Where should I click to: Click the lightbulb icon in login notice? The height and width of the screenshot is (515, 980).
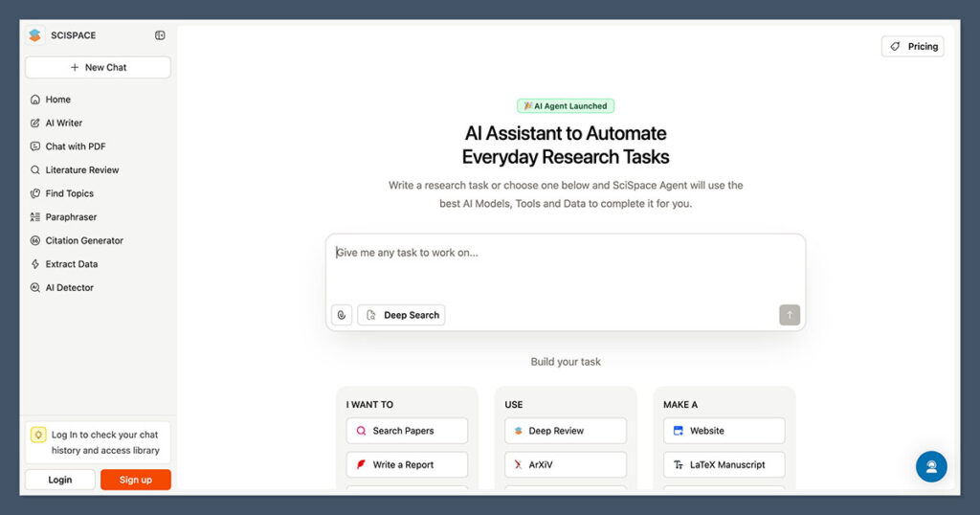pos(38,435)
